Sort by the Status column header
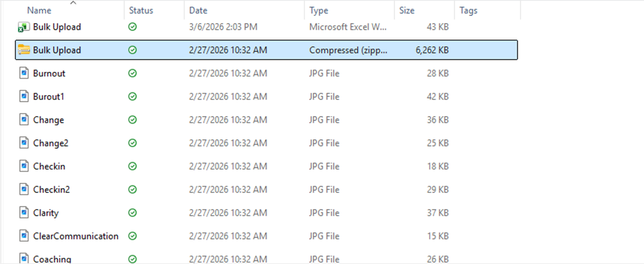This screenshot has width=644, height=264. 141,11
